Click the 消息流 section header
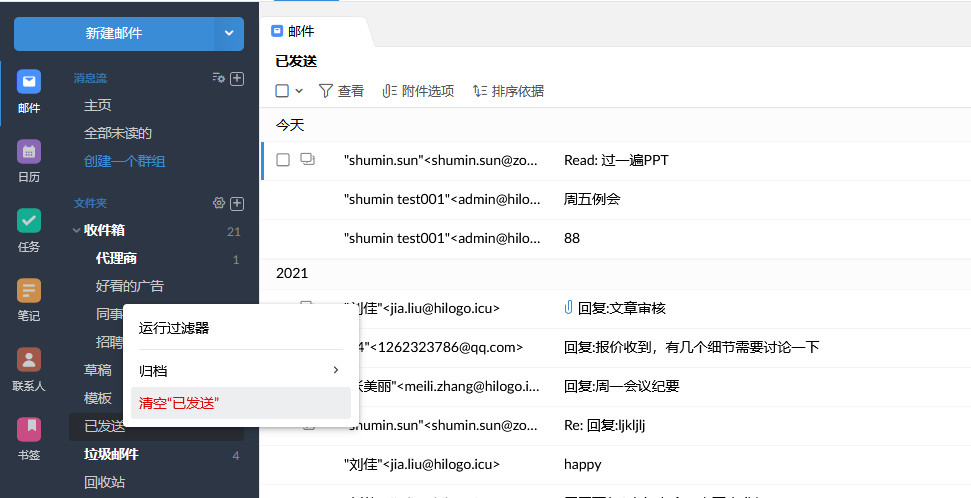Screen dimensions: 971x498 pyautogui.click(x=90, y=78)
